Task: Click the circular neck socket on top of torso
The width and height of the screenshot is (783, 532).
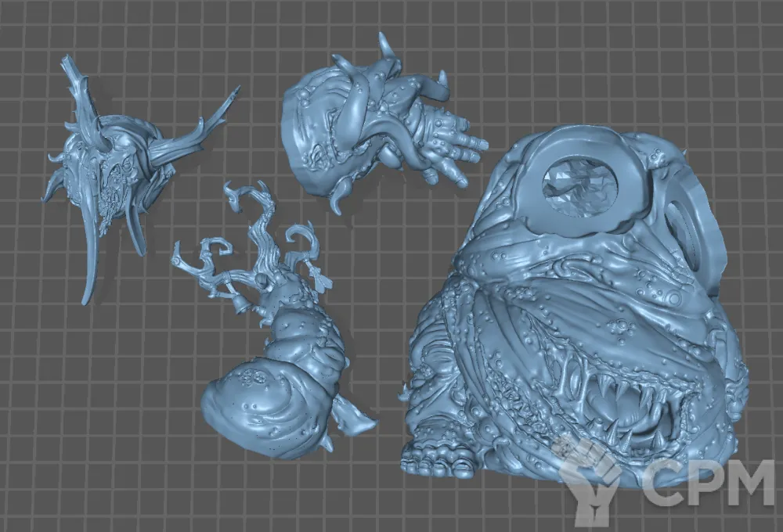Action: [x=579, y=186]
